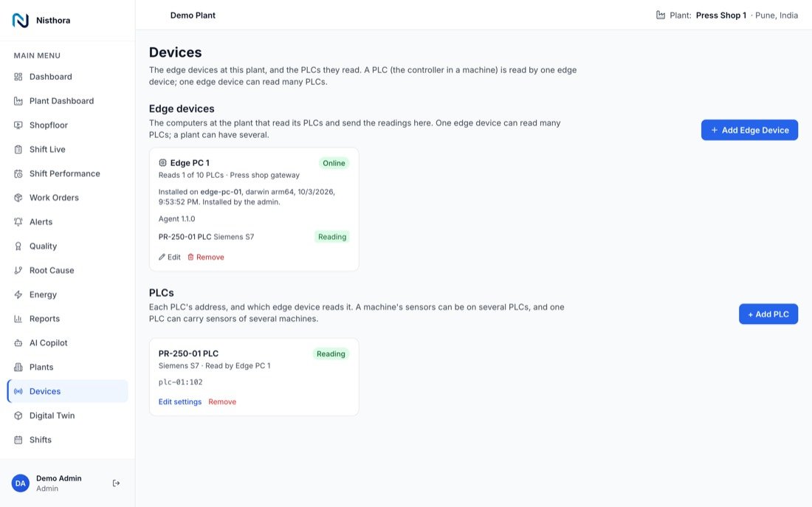Click the Shift Live clipboard icon

click(x=18, y=150)
